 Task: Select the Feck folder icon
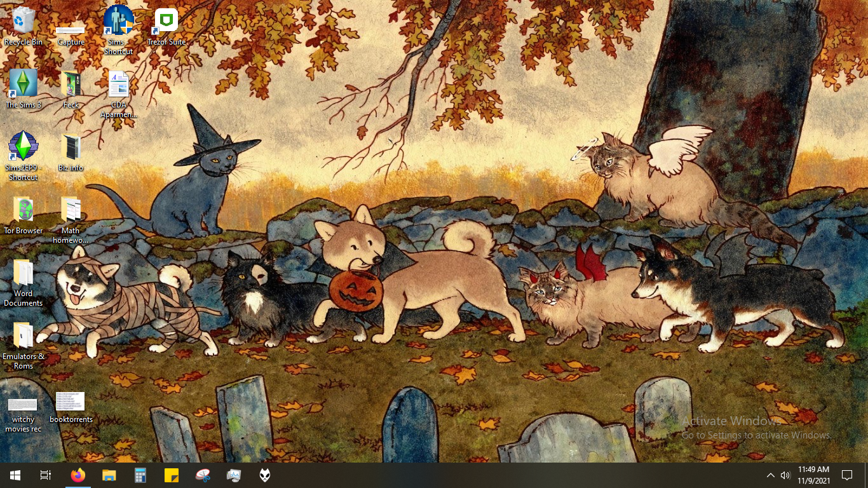pyautogui.click(x=71, y=89)
